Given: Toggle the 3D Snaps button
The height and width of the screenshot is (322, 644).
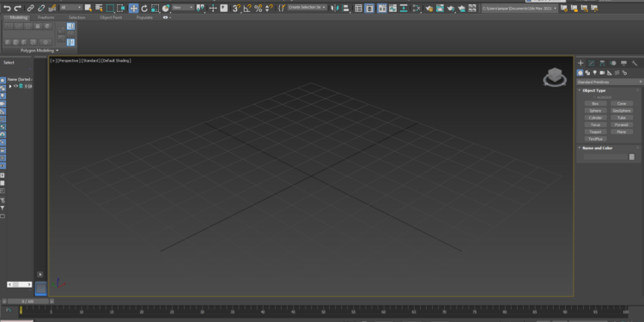Looking at the screenshot, I should pos(236,8).
